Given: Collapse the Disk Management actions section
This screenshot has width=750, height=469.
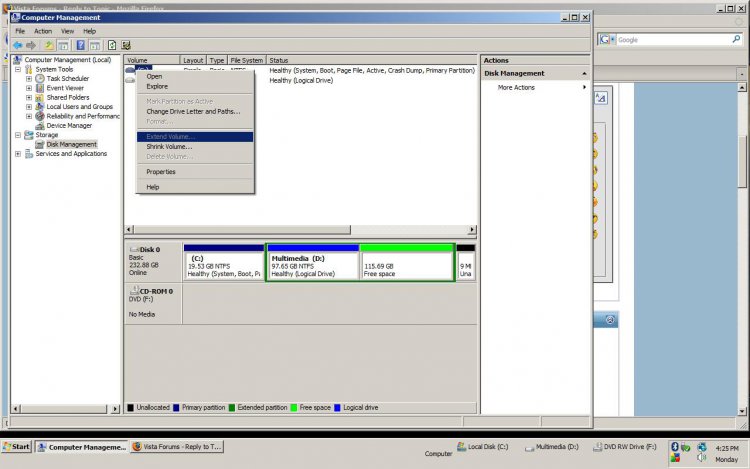Looking at the screenshot, I should (x=584, y=74).
